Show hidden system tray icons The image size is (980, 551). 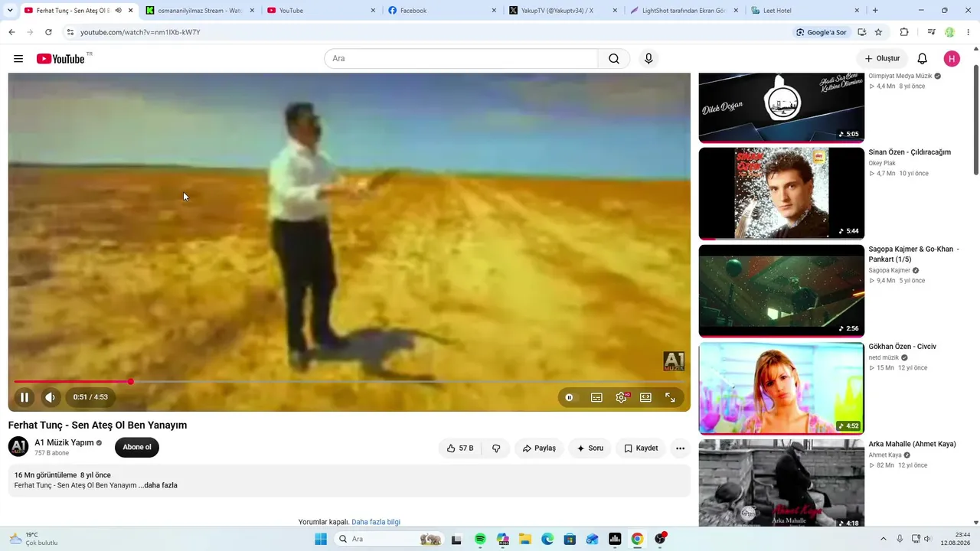click(x=883, y=539)
